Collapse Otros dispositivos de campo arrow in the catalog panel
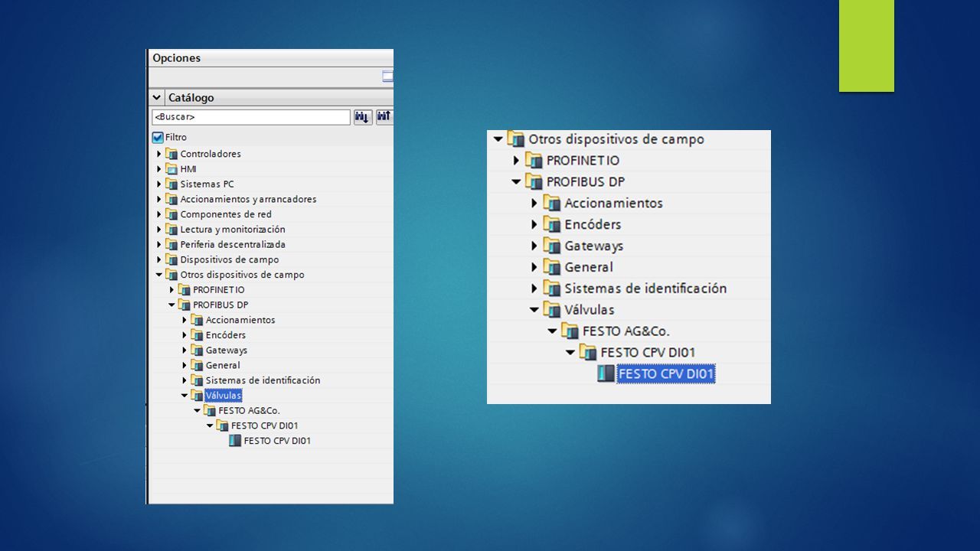The image size is (980, 551). click(x=159, y=275)
